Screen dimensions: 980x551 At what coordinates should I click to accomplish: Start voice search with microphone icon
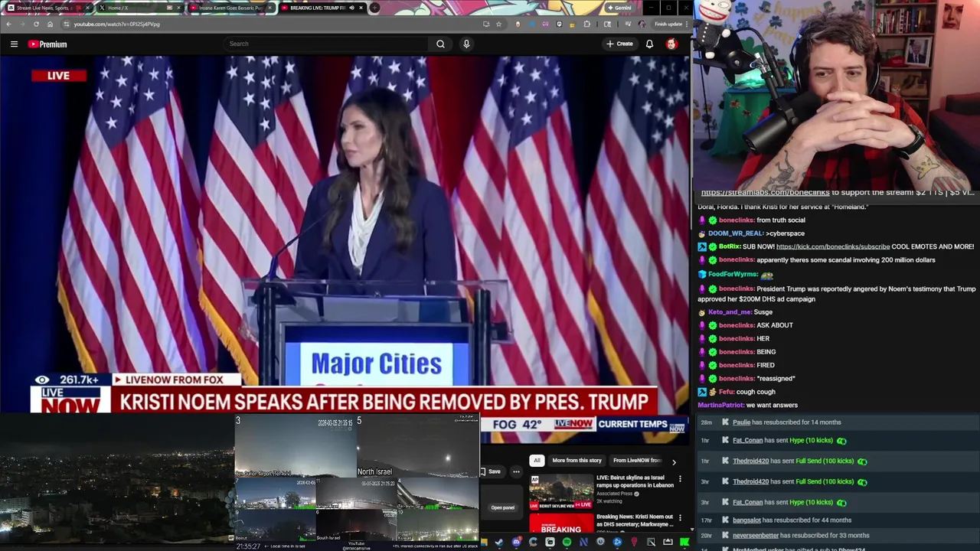466,44
